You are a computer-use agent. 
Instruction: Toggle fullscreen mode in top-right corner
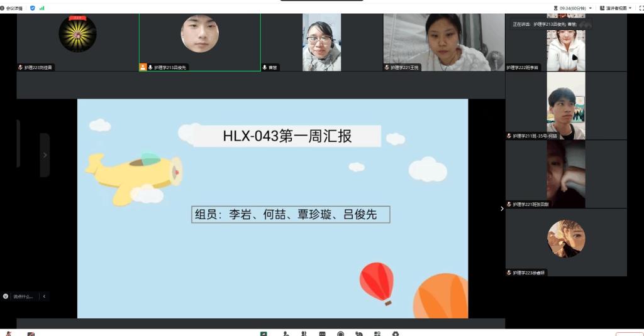tap(641, 8)
